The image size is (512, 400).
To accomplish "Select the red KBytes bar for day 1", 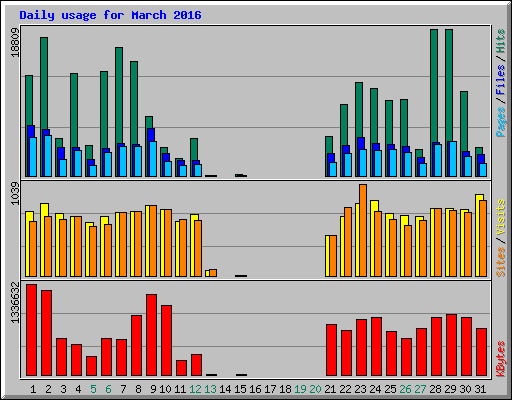I will coord(31,330).
